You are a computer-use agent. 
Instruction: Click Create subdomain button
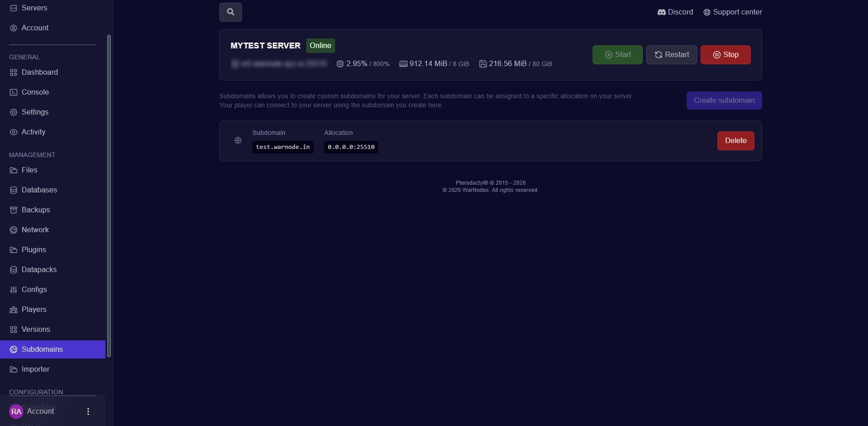(x=724, y=101)
